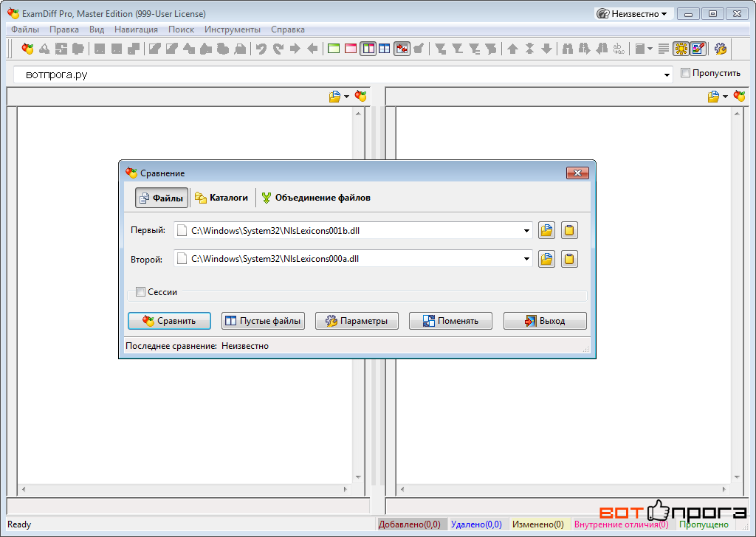Viewport: 756px width, 537px height.
Task: Toggle side-by-side two-pane view icon
Action: (x=368, y=49)
